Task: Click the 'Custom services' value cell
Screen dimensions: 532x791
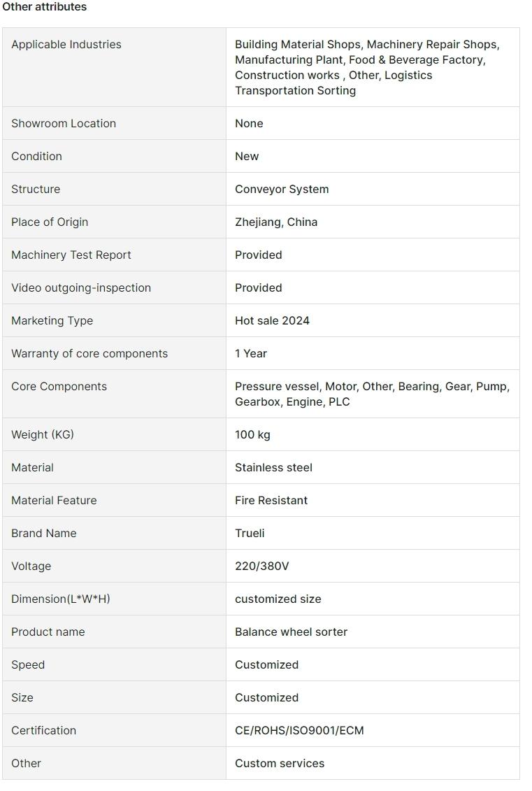Action: [x=280, y=764]
